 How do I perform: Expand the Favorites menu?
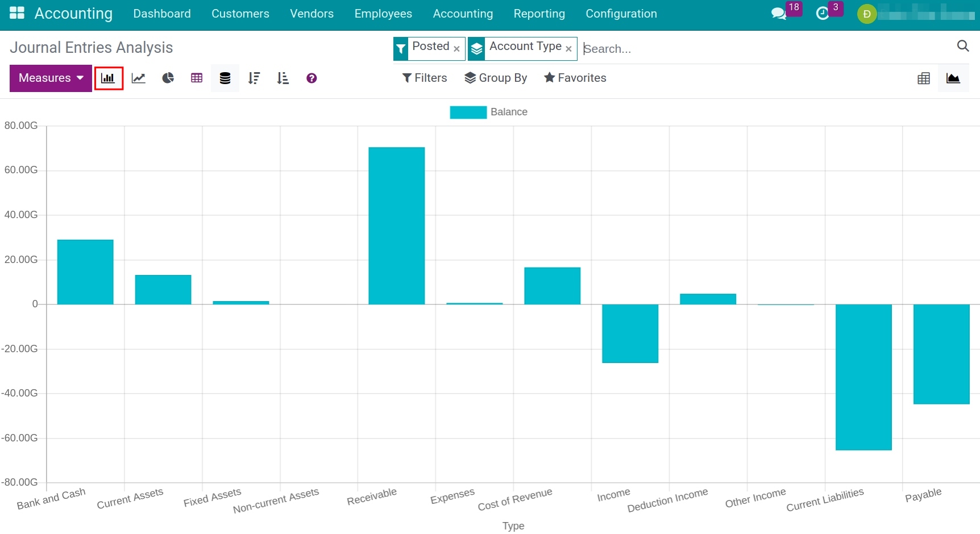[x=575, y=78]
